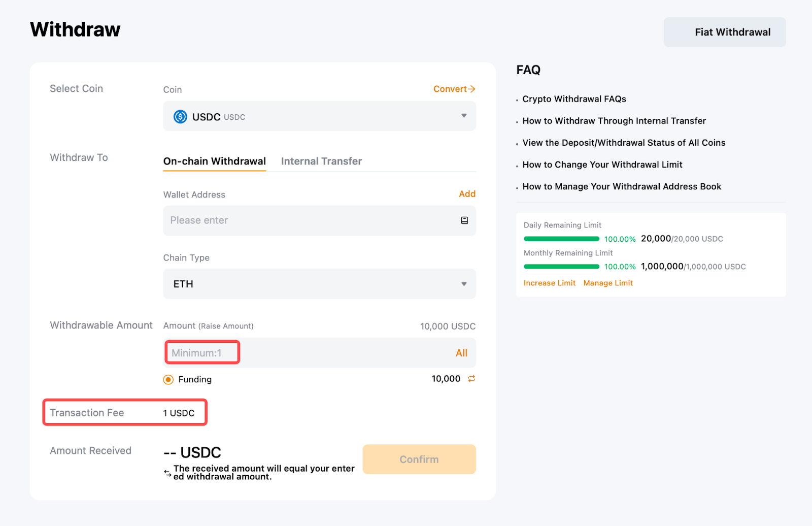Focus the wallet address input field
The height and width of the screenshot is (526, 812).
pos(310,220)
